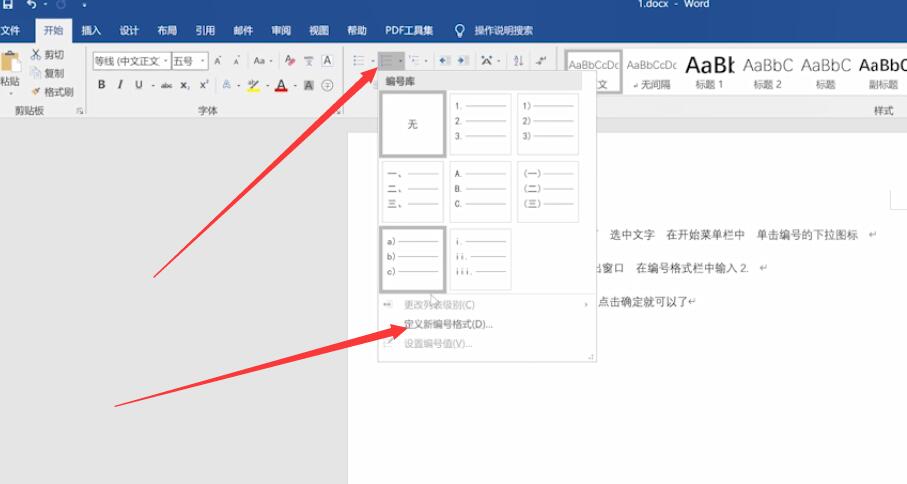Click the character border icon
The width and height of the screenshot is (907, 484).
[327, 60]
